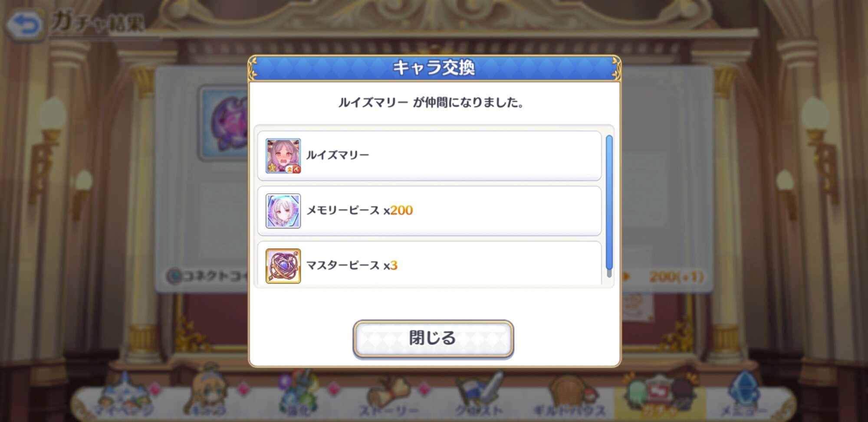Tap the マスターピース master piece icon
This screenshot has height=422, width=868.
283,266
